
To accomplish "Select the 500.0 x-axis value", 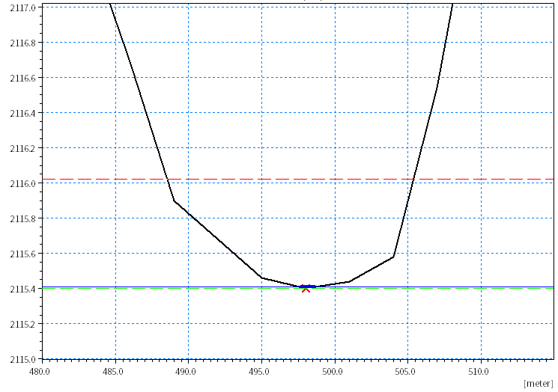I will coord(333,372).
